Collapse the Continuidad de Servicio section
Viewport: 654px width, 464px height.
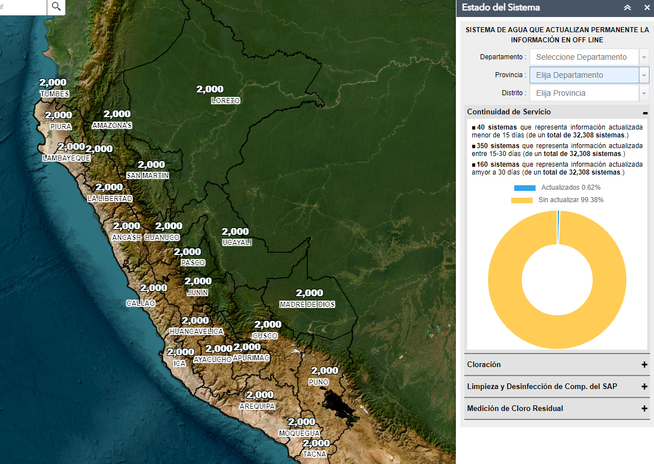pyautogui.click(x=645, y=113)
